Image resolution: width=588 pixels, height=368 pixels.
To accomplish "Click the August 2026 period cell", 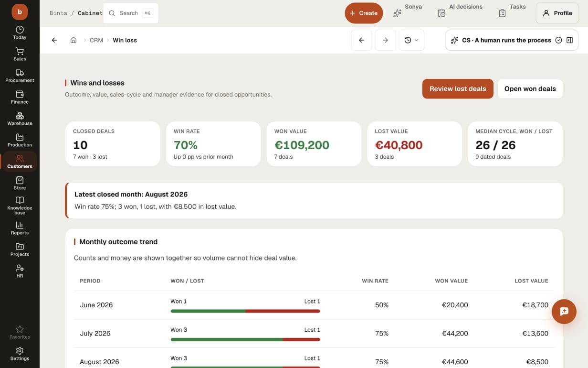I will coord(99,362).
